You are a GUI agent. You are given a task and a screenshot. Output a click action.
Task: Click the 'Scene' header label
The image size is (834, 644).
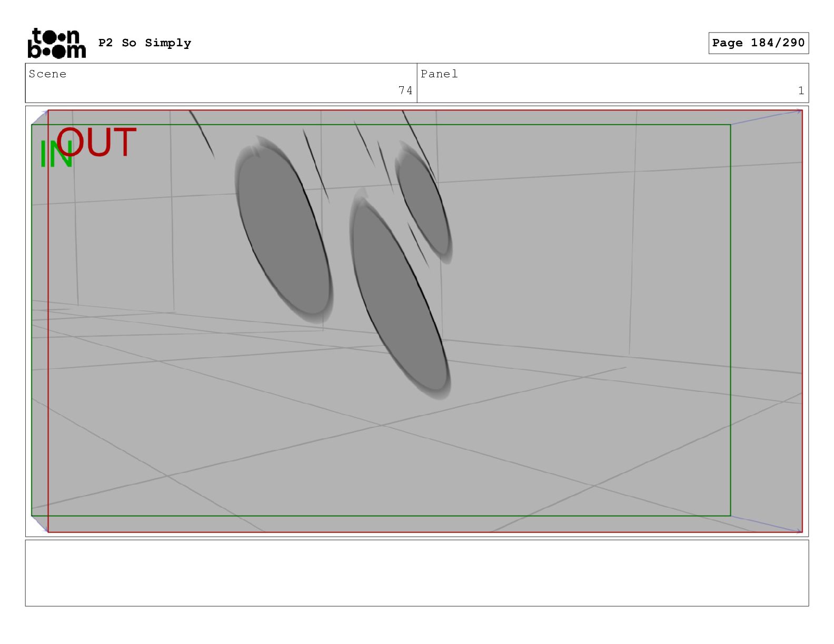[47, 74]
